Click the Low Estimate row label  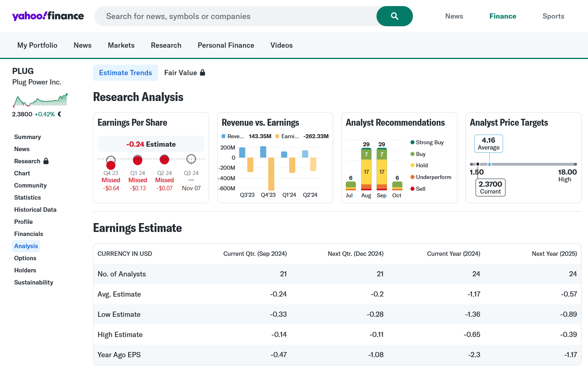(x=119, y=314)
